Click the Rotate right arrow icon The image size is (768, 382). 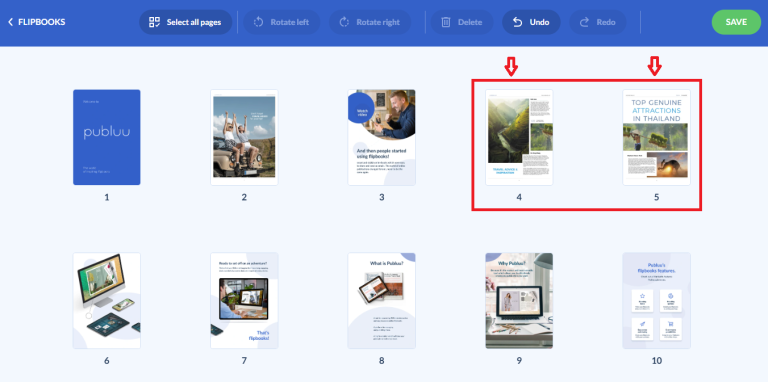[x=344, y=22]
